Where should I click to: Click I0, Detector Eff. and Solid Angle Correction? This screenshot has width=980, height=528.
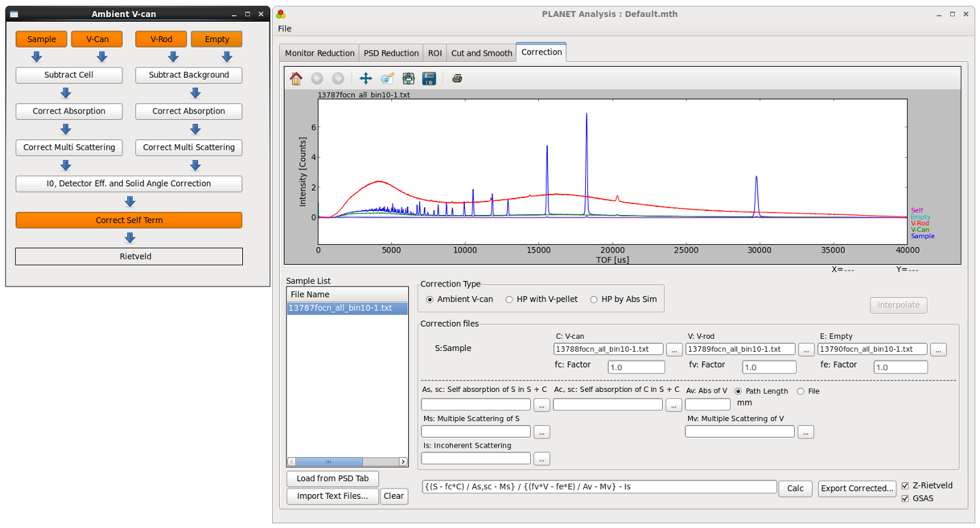[129, 184]
